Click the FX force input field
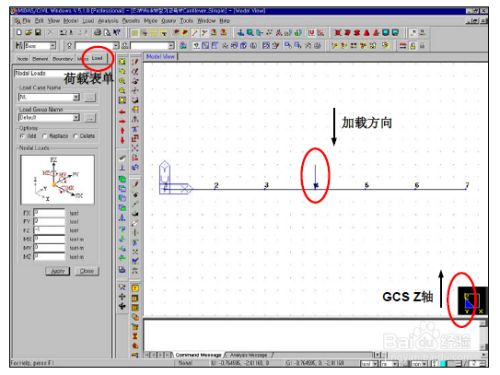This screenshot has height=375, width=500. tap(49, 213)
